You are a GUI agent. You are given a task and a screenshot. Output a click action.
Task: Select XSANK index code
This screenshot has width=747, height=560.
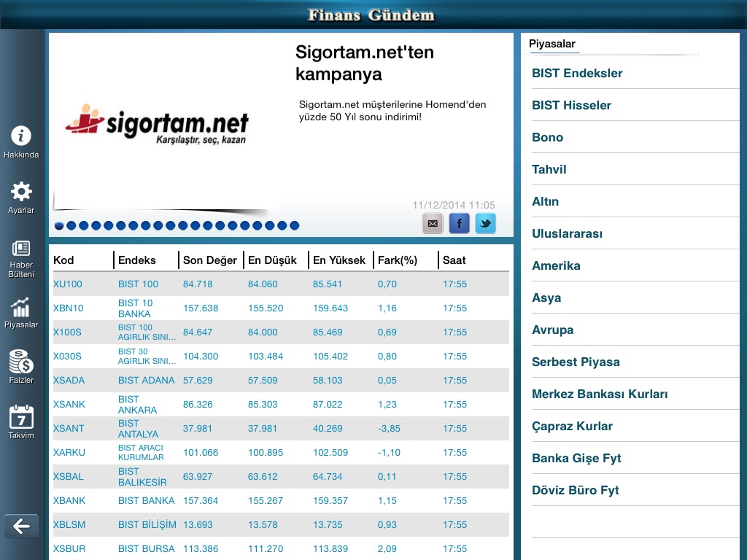point(69,404)
